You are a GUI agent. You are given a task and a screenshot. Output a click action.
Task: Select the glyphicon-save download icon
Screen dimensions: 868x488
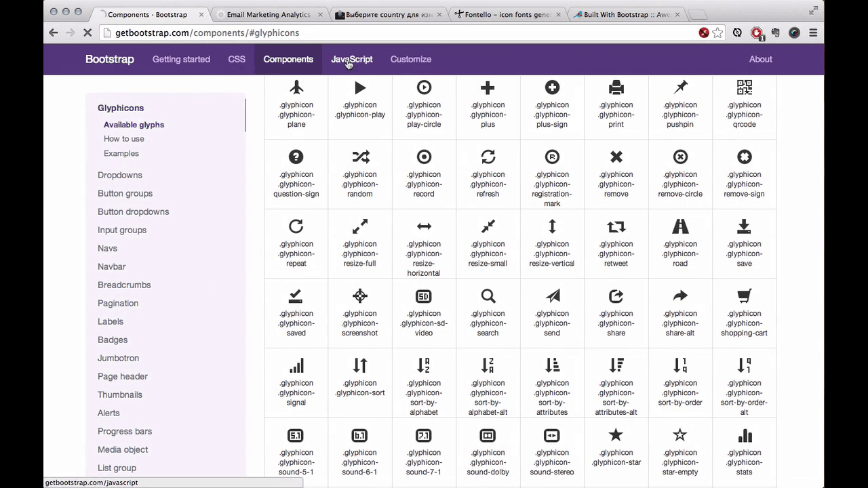click(744, 226)
